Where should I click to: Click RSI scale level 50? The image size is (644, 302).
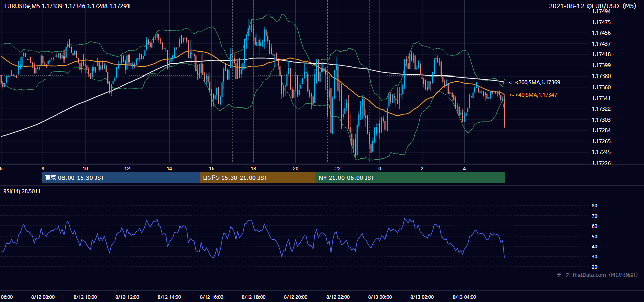[x=594, y=236]
